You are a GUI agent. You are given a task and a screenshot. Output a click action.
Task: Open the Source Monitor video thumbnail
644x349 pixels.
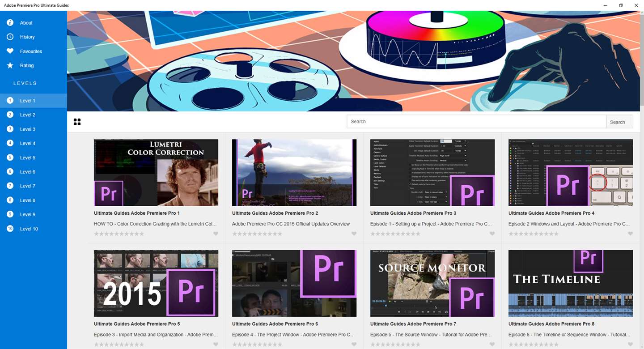tap(432, 283)
